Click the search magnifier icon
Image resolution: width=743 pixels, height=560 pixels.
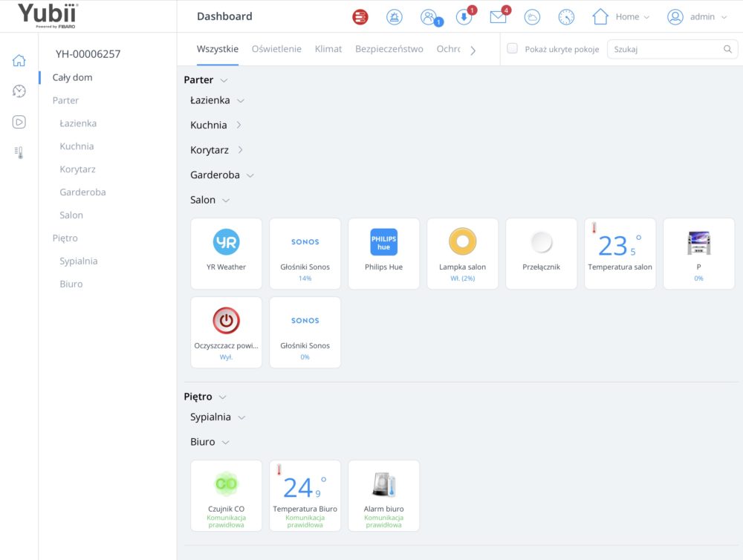point(727,49)
